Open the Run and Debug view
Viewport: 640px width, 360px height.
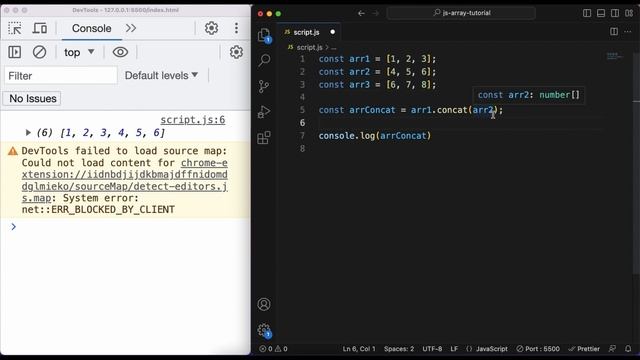click(x=264, y=111)
